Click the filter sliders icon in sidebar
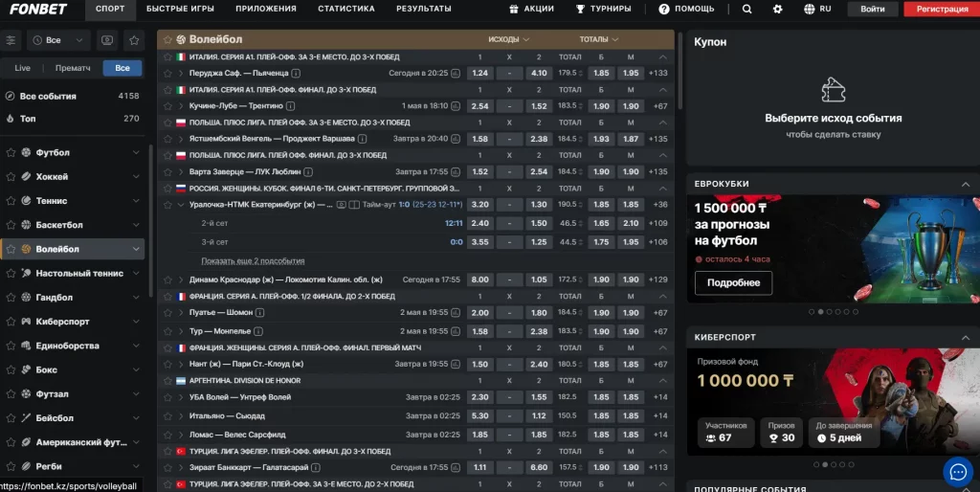Image resolution: width=980 pixels, height=492 pixels. [x=11, y=40]
